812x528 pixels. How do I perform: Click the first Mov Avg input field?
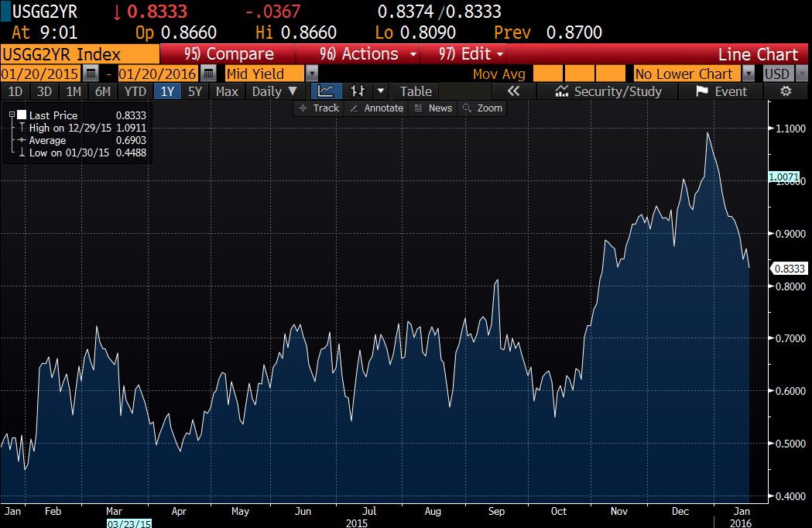point(548,74)
